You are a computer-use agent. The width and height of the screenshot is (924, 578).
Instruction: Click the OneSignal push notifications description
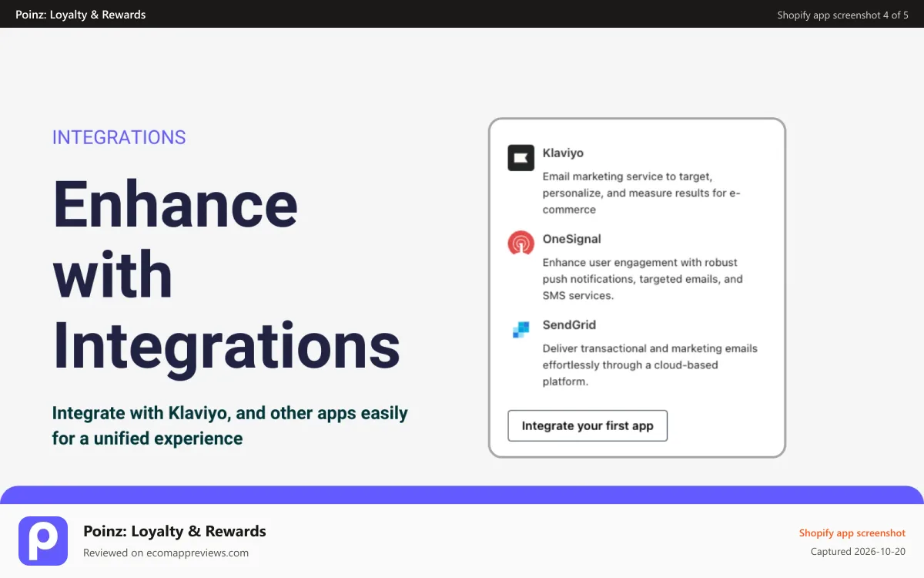coord(642,279)
